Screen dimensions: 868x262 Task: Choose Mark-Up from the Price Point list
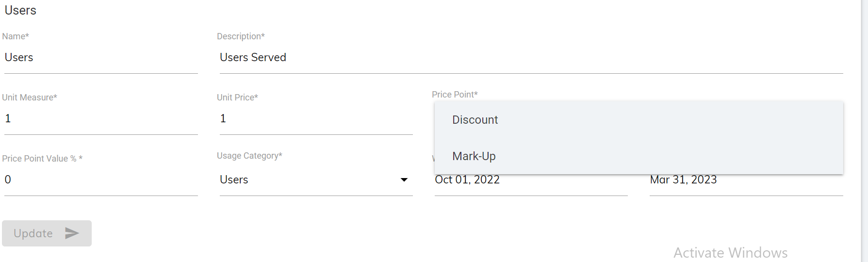tap(474, 156)
